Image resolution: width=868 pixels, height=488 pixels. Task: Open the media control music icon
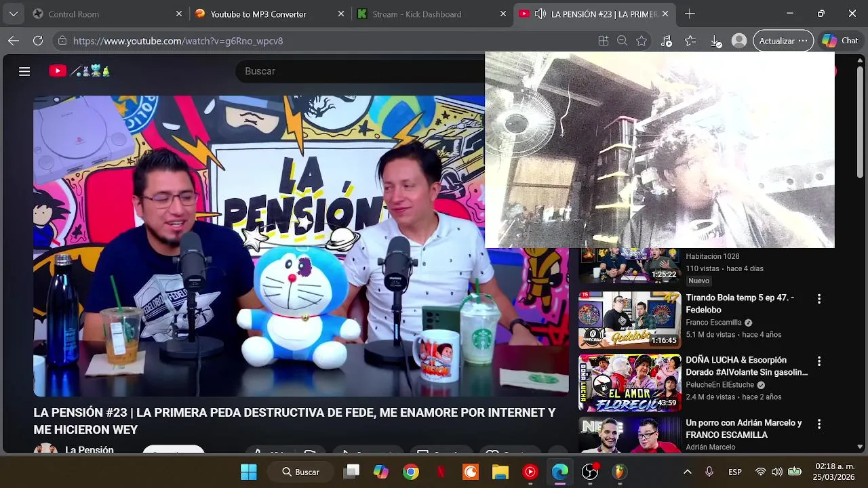point(667,41)
